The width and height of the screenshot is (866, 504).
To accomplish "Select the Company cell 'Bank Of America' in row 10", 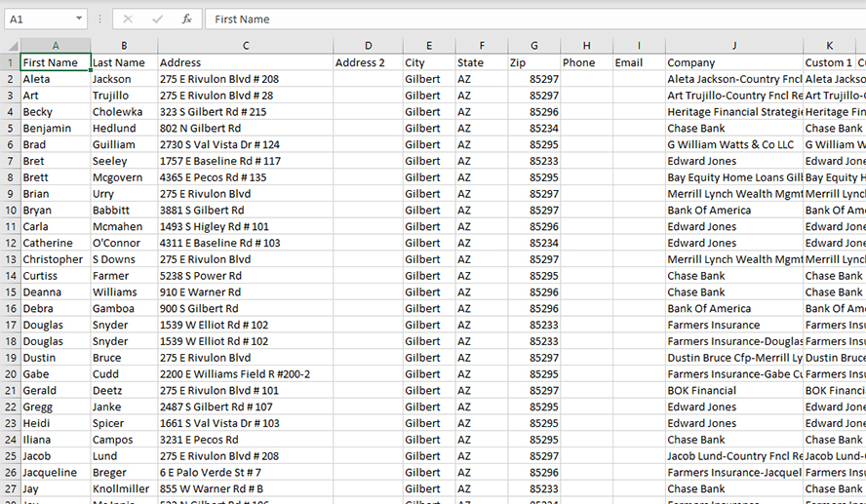I will [x=734, y=211].
